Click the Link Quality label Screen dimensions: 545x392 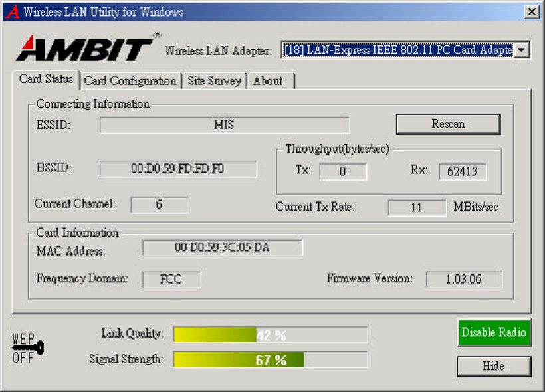(132, 334)
